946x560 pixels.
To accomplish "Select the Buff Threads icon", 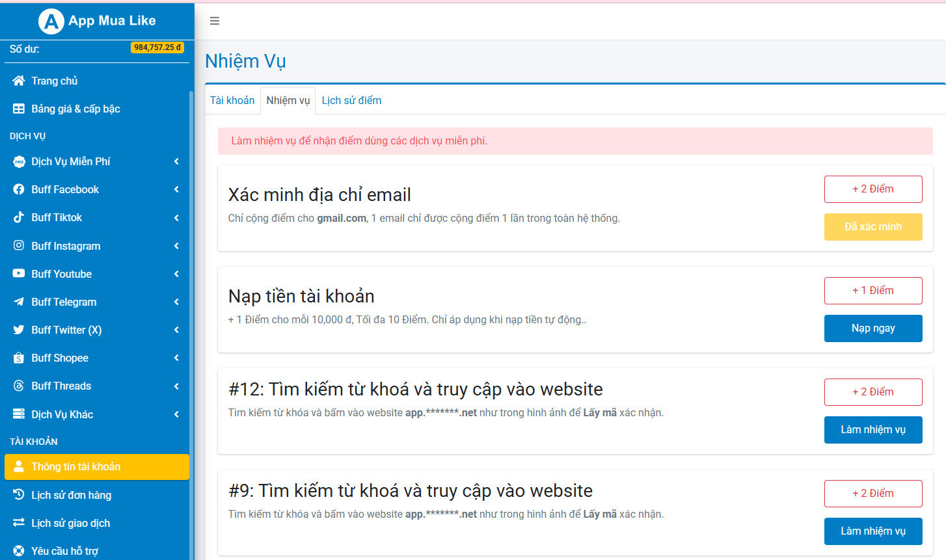I will tap(20, 386).
